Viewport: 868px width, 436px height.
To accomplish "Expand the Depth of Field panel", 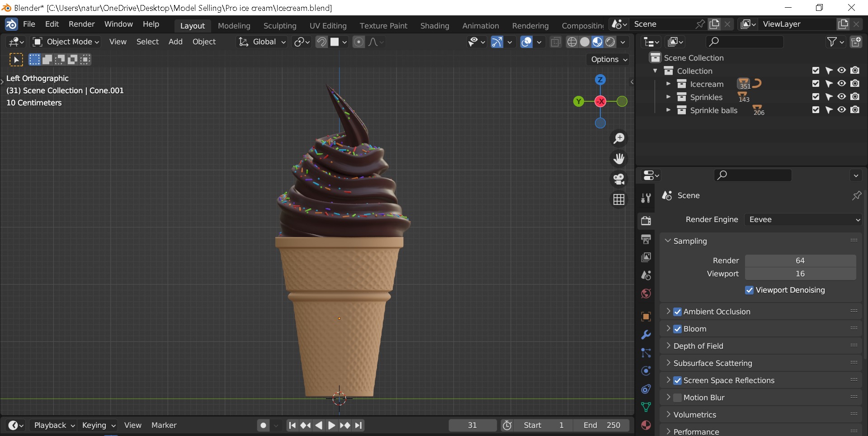I will (668, 346).
